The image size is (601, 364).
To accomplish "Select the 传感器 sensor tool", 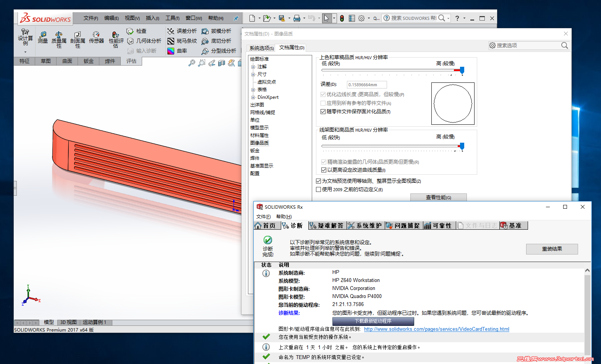I will 96,38.
